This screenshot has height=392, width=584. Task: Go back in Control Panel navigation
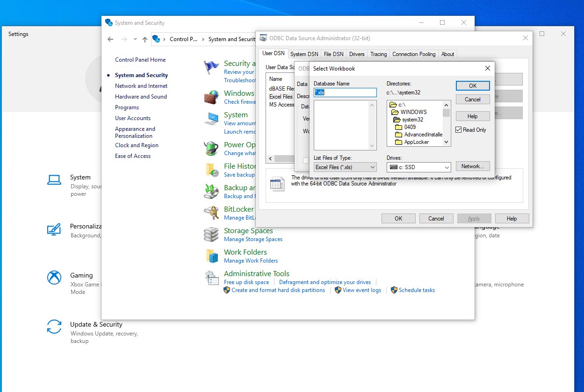(110, 39)
